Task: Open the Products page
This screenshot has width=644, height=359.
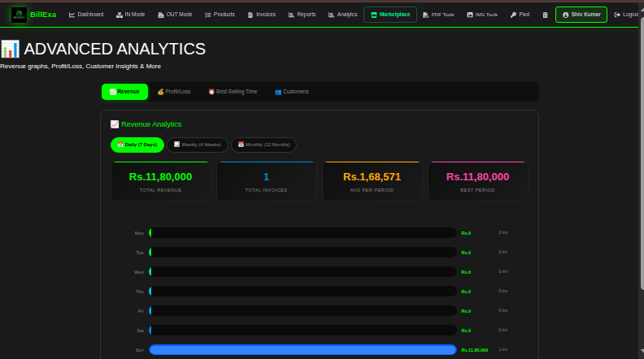Action: (220, 15)
